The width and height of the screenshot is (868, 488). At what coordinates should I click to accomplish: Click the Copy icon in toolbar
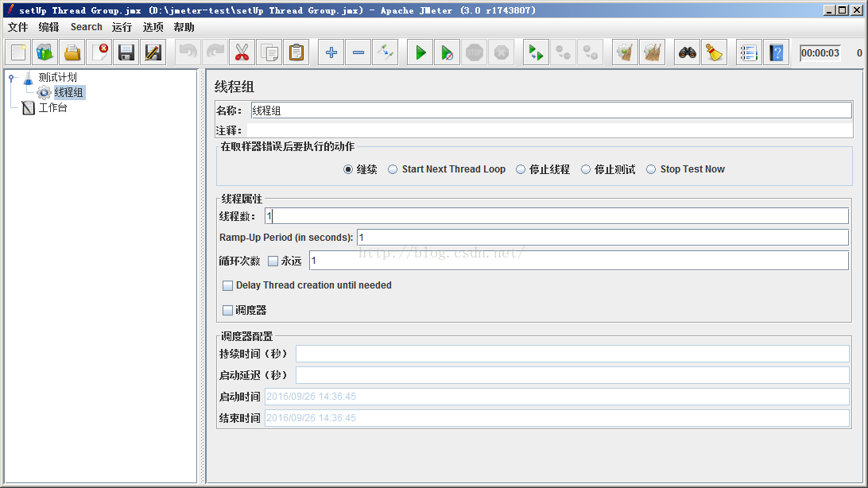click(269, 52)
